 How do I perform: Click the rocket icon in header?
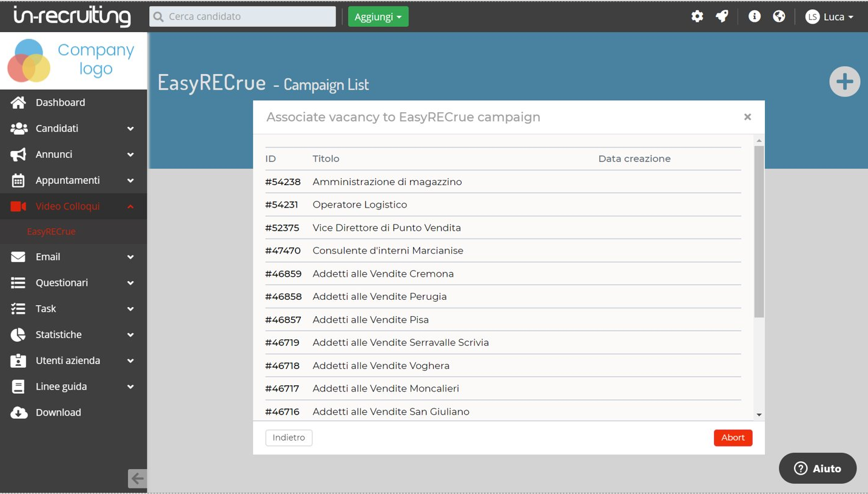(x=722, y=16)
